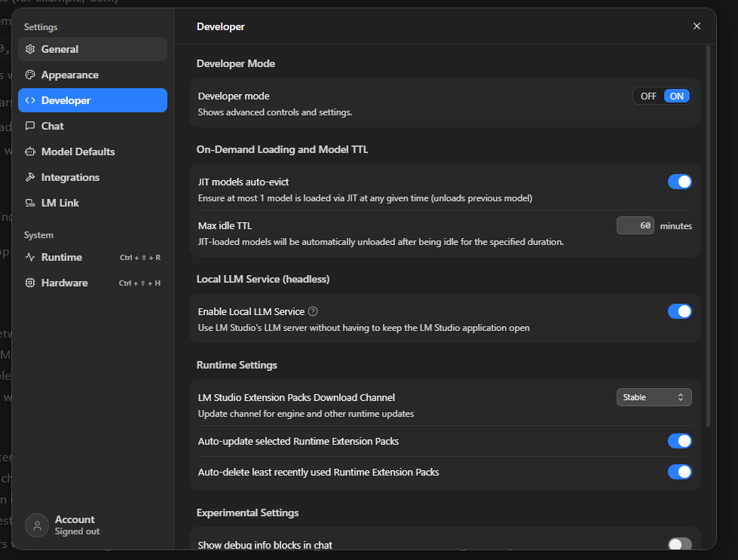Image resolution: width=738 pixels, height=560 pixels.
Task: Click On-Demand Loading and Model TTL heading
Action: coord(282,150)
